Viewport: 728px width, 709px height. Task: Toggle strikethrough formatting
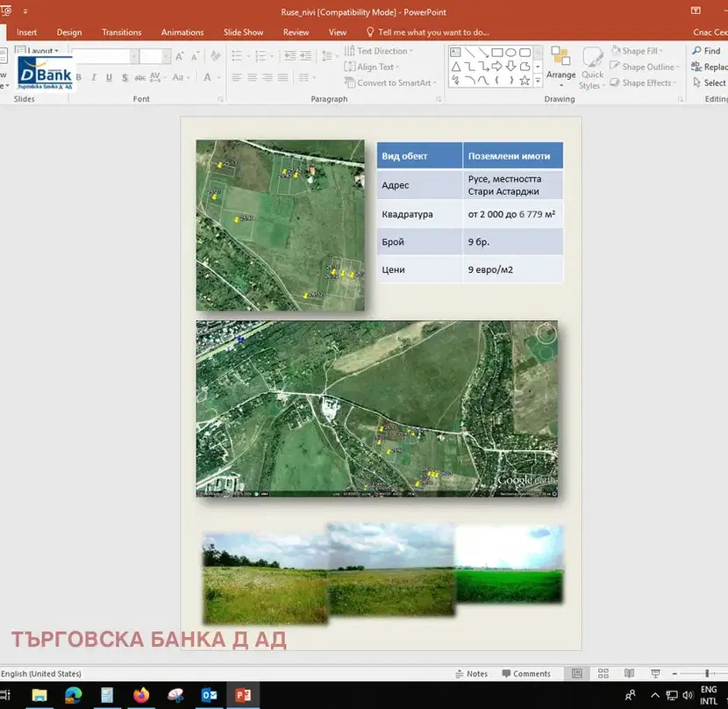pyautogui.click(x=139, y=77)
